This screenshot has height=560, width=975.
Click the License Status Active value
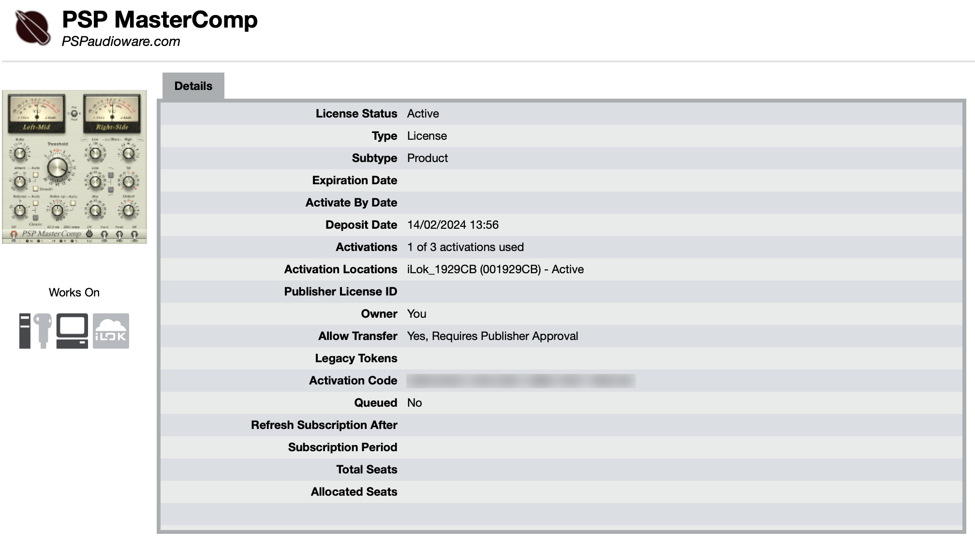pos(423,114)
